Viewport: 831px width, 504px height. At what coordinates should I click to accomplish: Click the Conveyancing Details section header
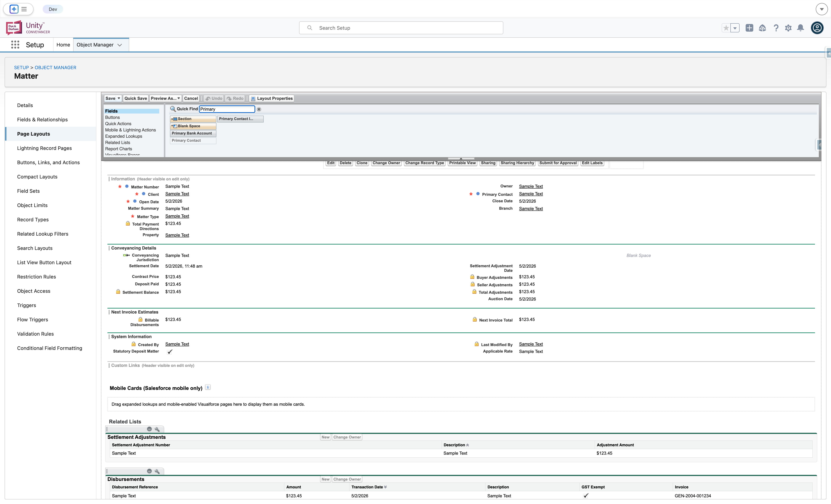(134, 248)
